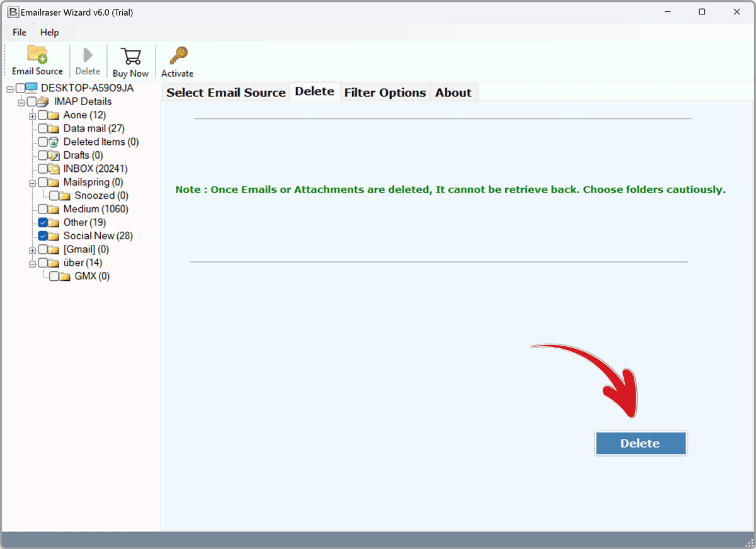Image resolution: width=756 pixels, height=549 pixels.
Task: Enable the Deleted Items checkbox
Action: [43, 142]
